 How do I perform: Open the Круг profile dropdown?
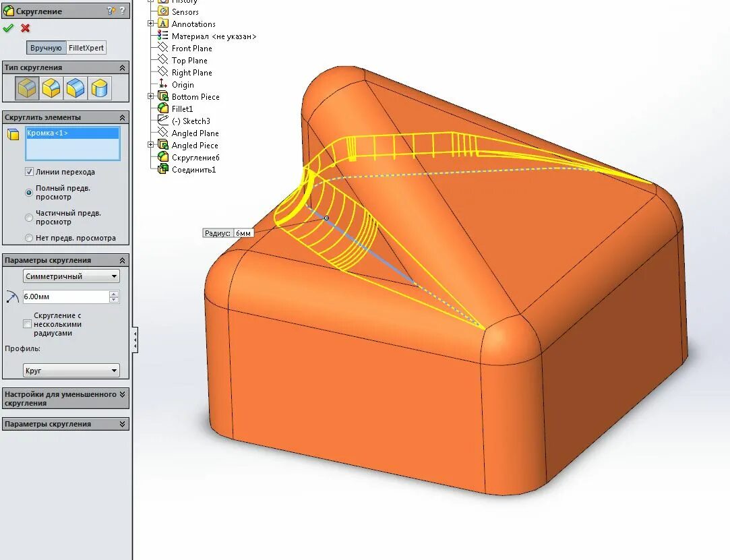[71, 371]
